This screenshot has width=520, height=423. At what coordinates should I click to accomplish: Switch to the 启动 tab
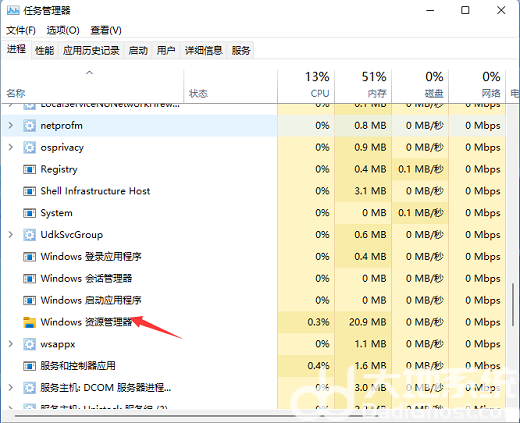(x=138, y=50)
